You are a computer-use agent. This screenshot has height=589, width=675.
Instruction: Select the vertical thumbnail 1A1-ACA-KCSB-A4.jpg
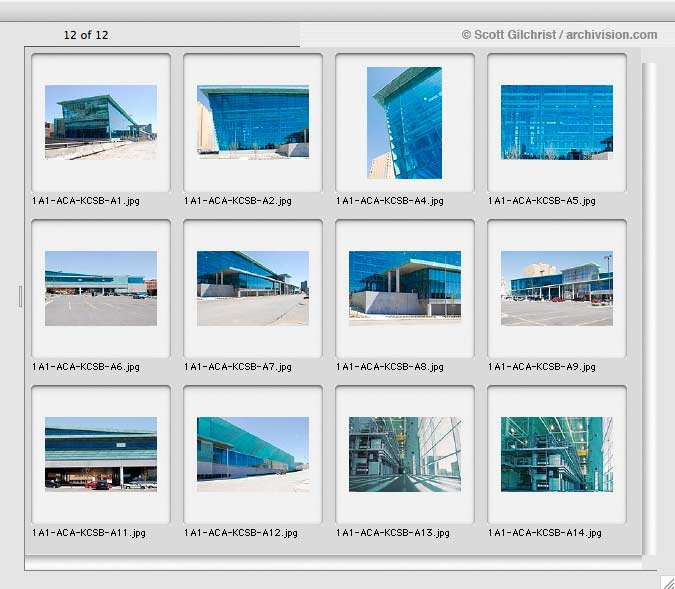(404, 123)
